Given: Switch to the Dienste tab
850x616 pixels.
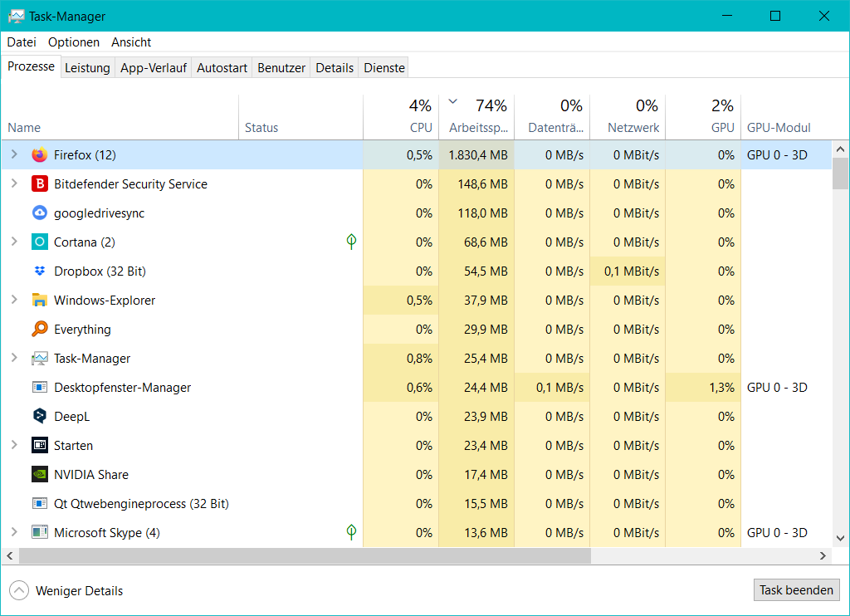Looking at the screenshot, I should pyautogui.click(x=384, y=68).
